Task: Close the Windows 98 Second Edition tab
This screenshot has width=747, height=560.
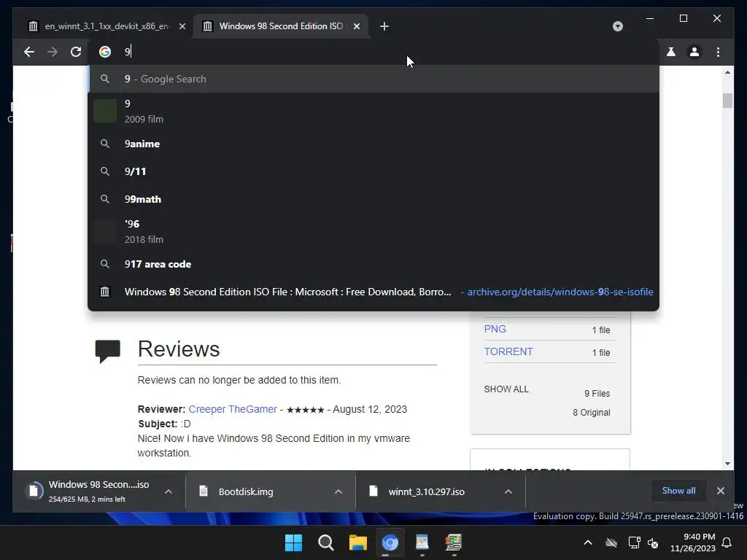Action: pos(356,26)
